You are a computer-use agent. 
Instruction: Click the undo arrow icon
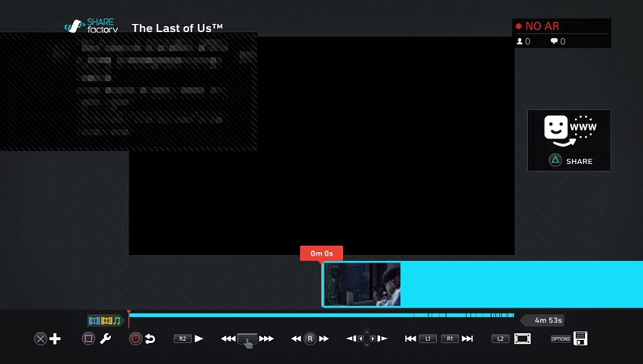click(150, 339)
